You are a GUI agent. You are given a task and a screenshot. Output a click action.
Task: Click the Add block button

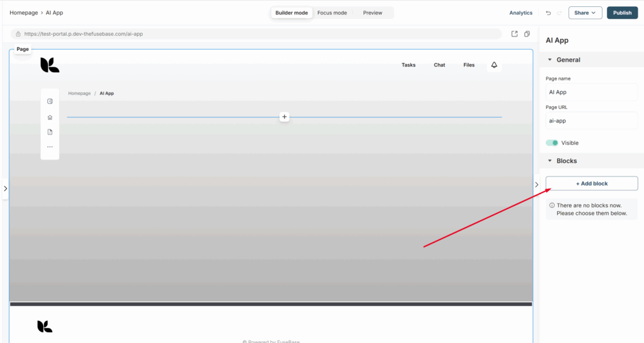(x=591, y=183)
